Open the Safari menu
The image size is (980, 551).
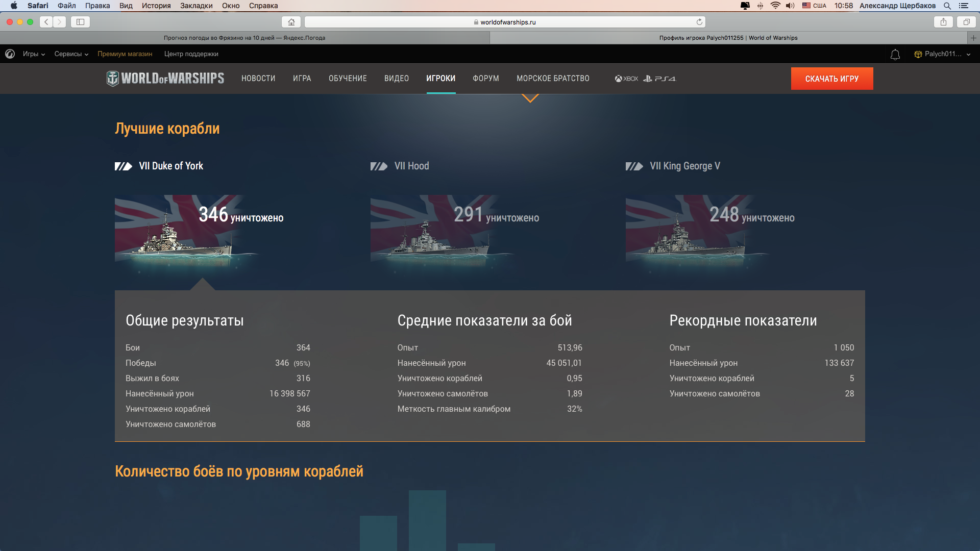coord(38,6)
